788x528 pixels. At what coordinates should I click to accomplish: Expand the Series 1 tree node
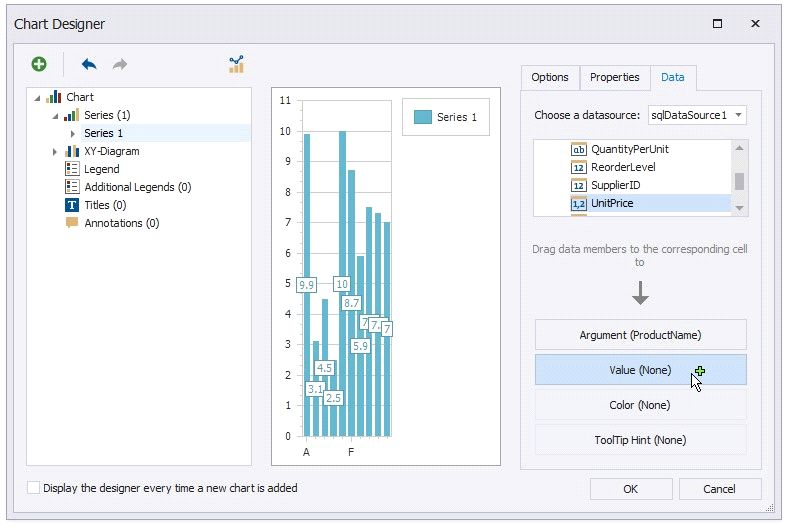click(72, 134)
